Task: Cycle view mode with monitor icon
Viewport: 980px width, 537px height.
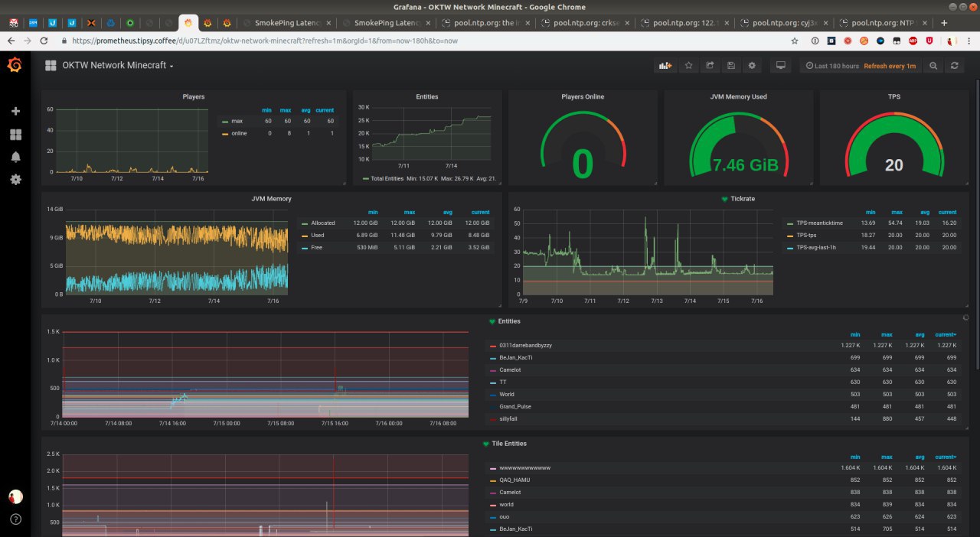Action: pyautogui.click(x=781, y=66)
